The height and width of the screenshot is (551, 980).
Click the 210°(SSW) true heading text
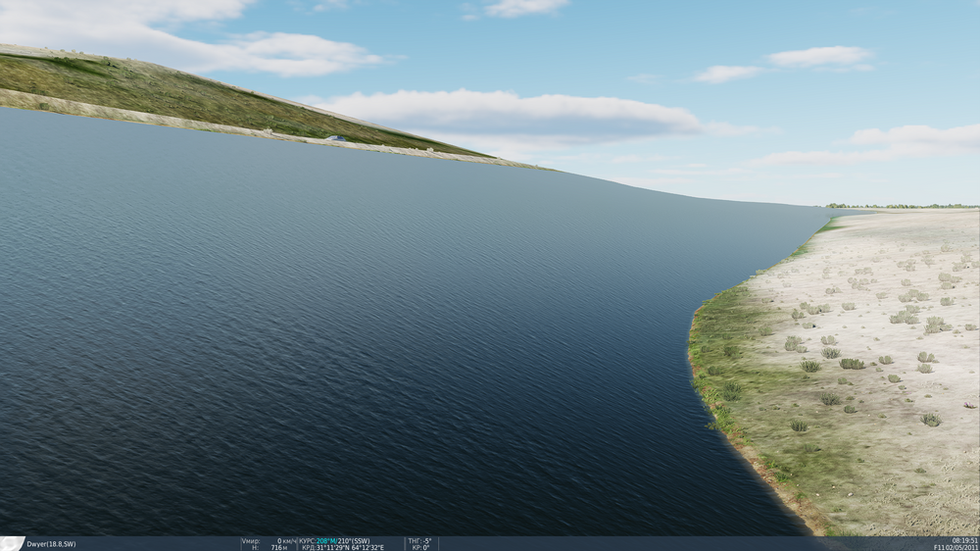(x=354, y=541)
